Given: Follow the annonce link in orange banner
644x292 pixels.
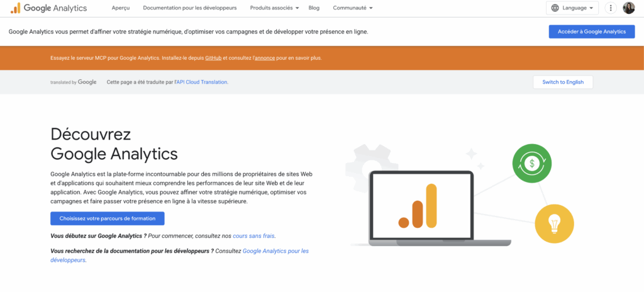Looking at the screenshot, I should pyautogui.click(x=265, y=58).
